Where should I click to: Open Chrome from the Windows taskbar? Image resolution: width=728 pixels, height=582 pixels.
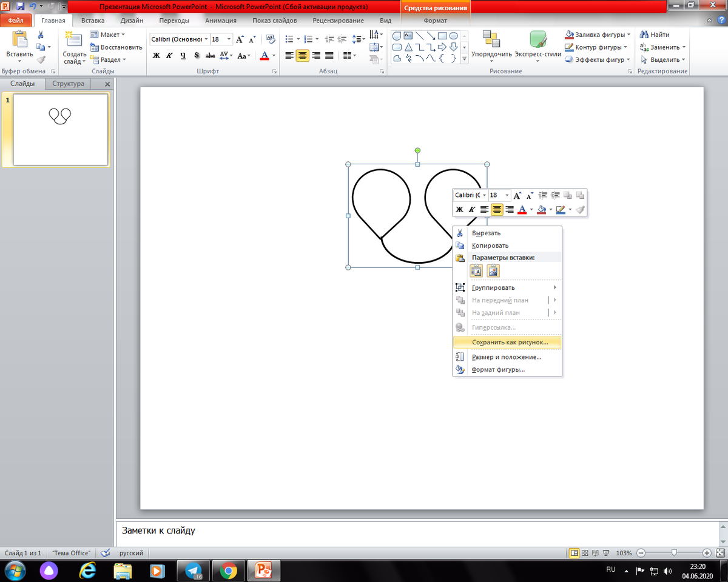[x=229, y=570]
